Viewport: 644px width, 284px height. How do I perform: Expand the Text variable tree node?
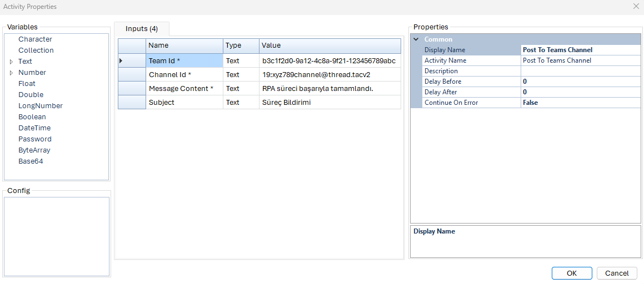click(11, 62)
